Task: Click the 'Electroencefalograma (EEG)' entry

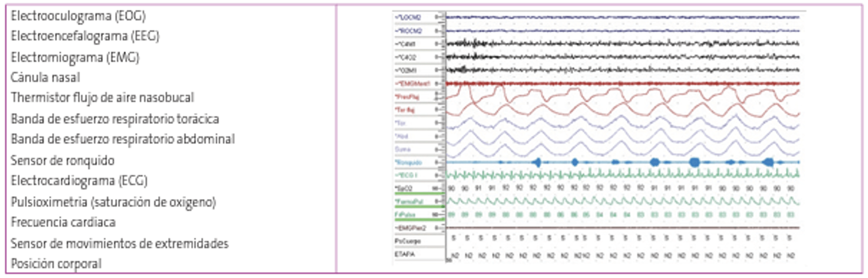Action: click(85, 36)
